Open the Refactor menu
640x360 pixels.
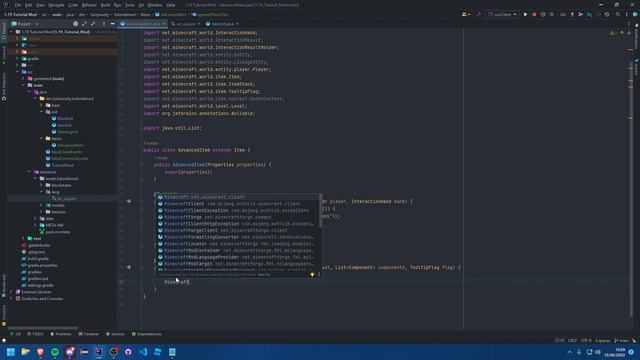[x=89, y=5]
